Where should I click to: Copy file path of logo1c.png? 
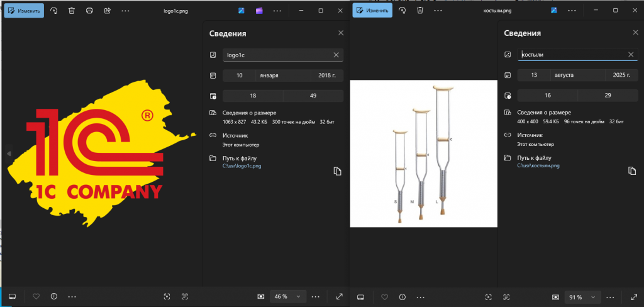(x=337, y=171)
